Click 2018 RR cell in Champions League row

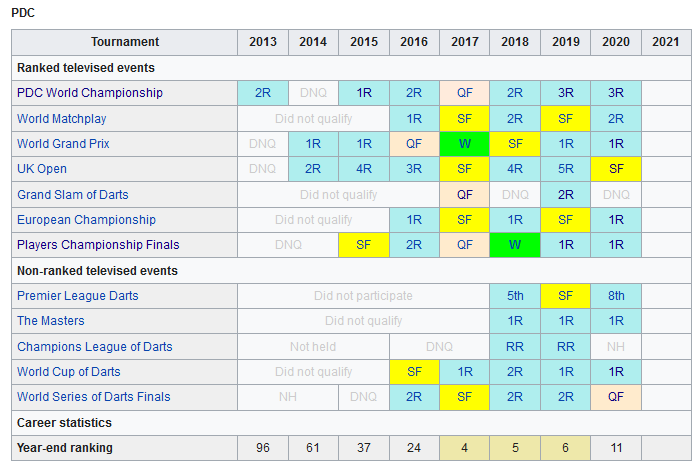515,347
